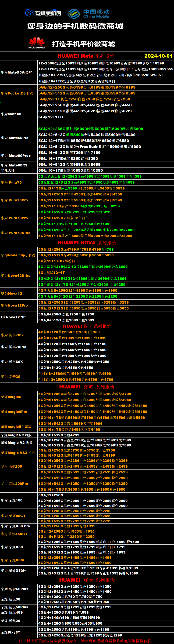Select the 华为 荣耀X50i+ model cell

19,570
